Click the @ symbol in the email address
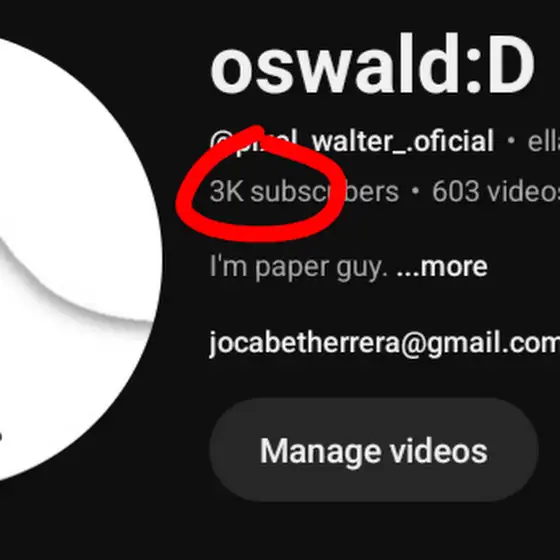Image resolution: width=560 pixels, height=560 pixels. pyautogui.click(x=414, y=344)
